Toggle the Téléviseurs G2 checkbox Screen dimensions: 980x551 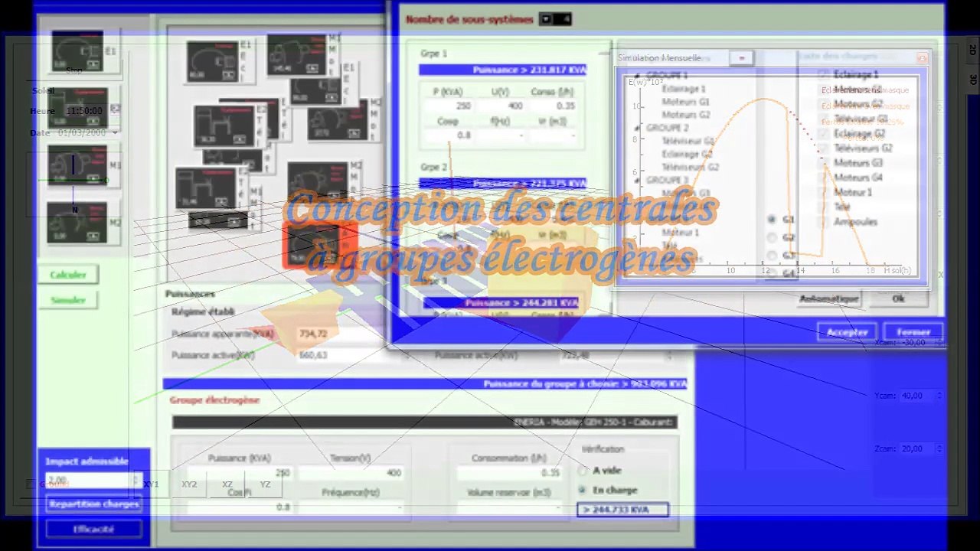(823, 148)
